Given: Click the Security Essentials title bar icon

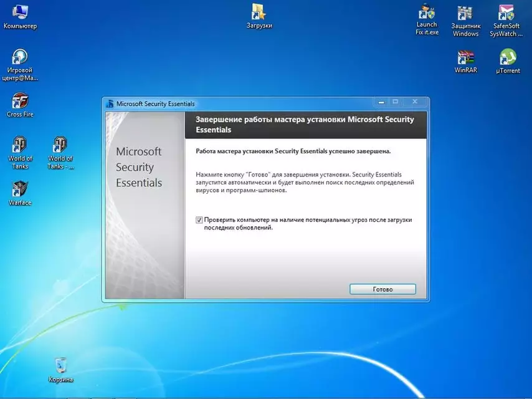Looking at the screenshot, I should pyautogui.click(x=110, y=104).
